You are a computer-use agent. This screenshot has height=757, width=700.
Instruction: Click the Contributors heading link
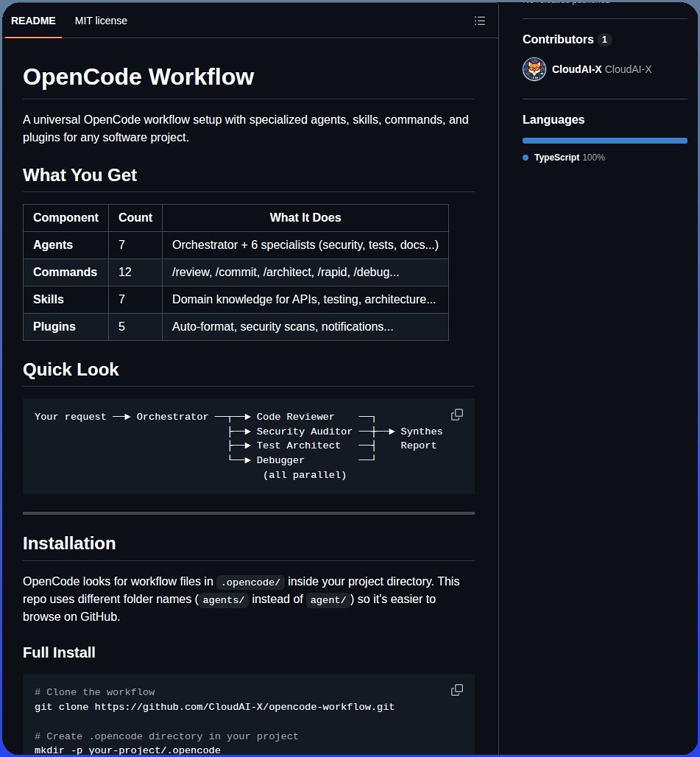point(558,40)
